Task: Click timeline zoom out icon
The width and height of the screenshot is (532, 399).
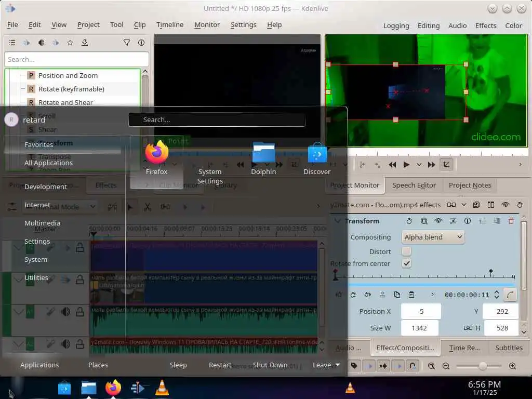Action: (x=446, y=366)
